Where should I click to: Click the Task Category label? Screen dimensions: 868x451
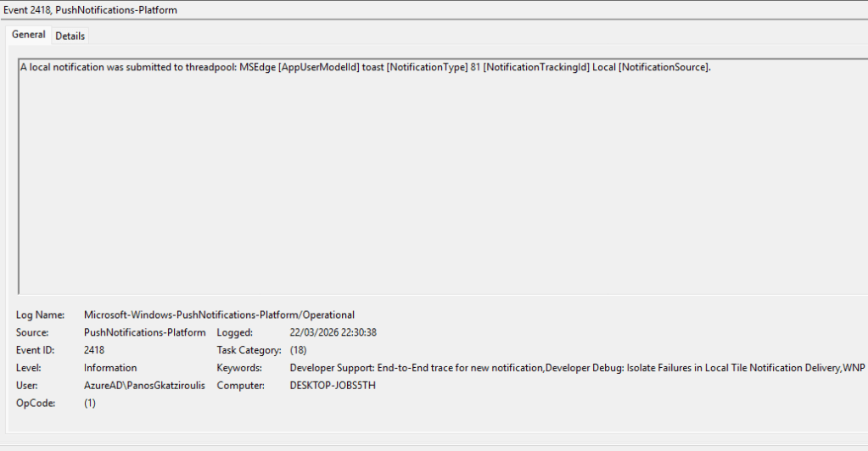(249, 350)
